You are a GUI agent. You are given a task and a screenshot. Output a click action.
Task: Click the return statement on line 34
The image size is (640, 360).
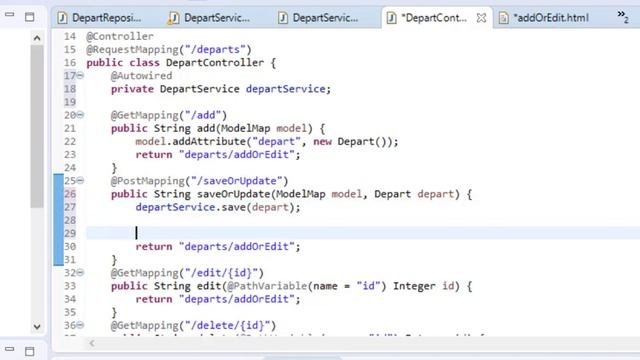pyautogui.click(x=218, y=299)
